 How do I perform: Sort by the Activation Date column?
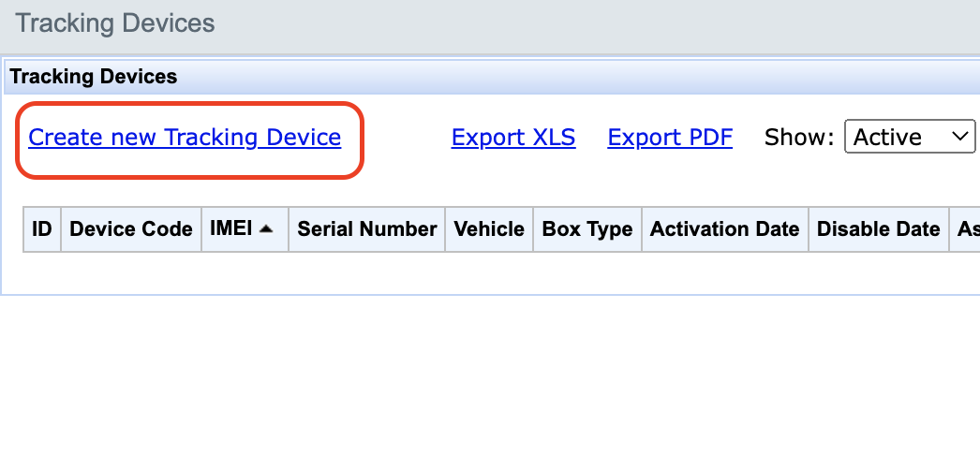click(724, 229)
